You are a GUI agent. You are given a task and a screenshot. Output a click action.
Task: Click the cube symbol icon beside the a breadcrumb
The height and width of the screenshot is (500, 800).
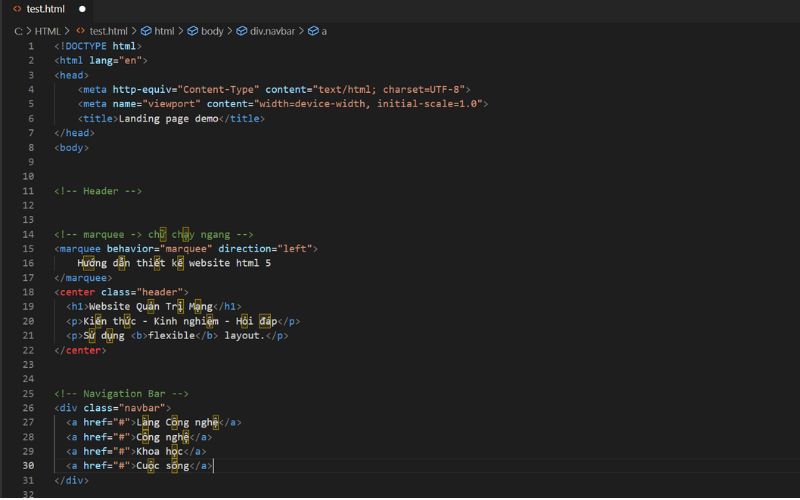click(313, 31)
